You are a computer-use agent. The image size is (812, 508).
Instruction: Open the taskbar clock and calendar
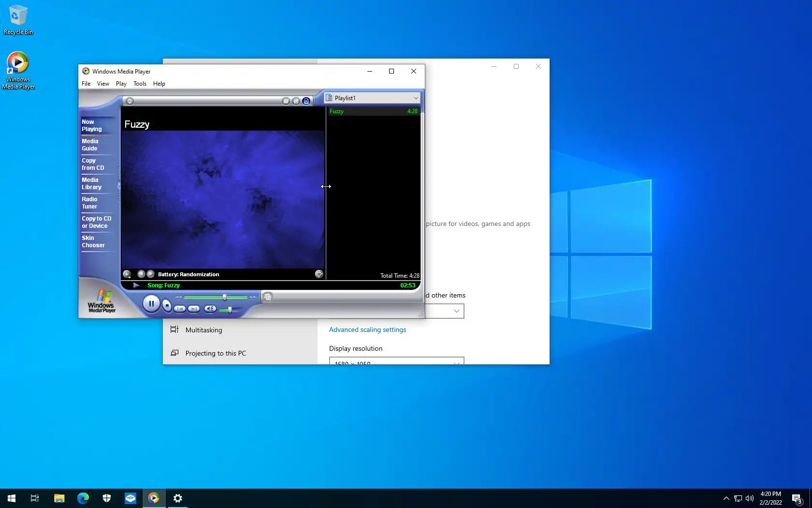coord(770,498)
